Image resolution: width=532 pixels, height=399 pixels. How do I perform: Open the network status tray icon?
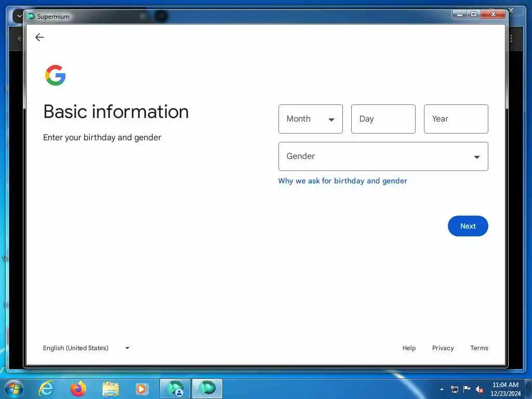pyautogui.click(x=454, y=389)
